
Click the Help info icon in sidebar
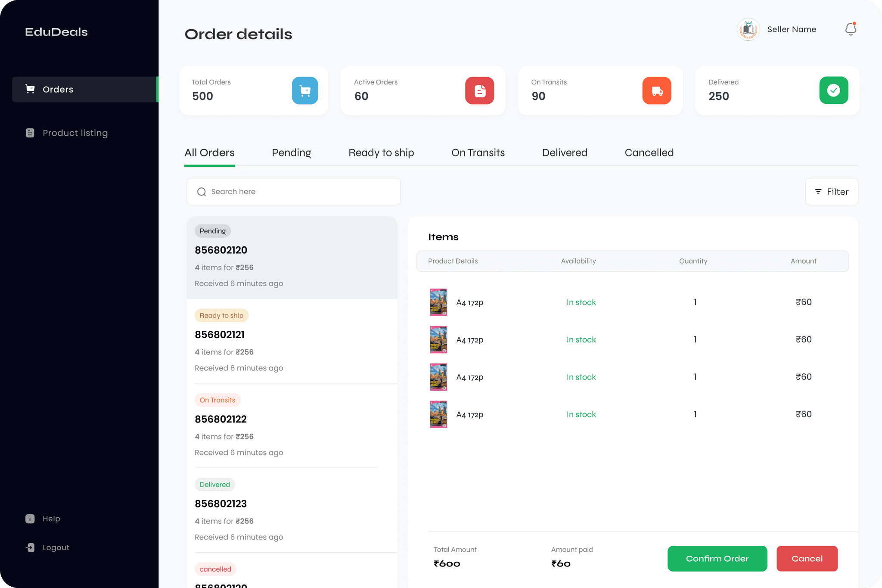[x=30, y=519]
